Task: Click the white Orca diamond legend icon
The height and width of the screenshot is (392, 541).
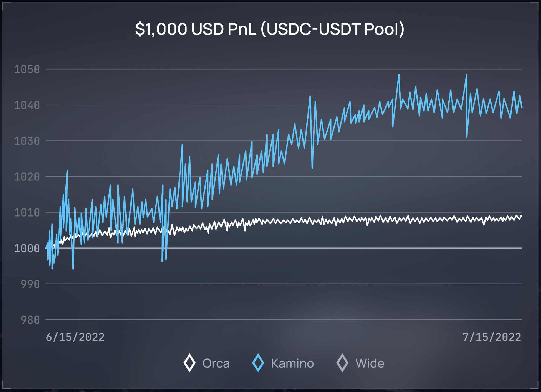Action: (x=189, y=363)
